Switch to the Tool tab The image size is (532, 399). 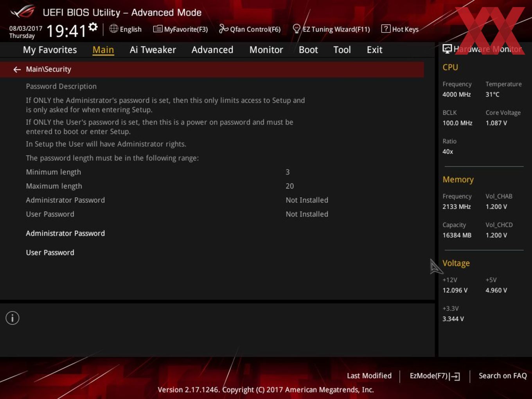click(x=342, y=50)
